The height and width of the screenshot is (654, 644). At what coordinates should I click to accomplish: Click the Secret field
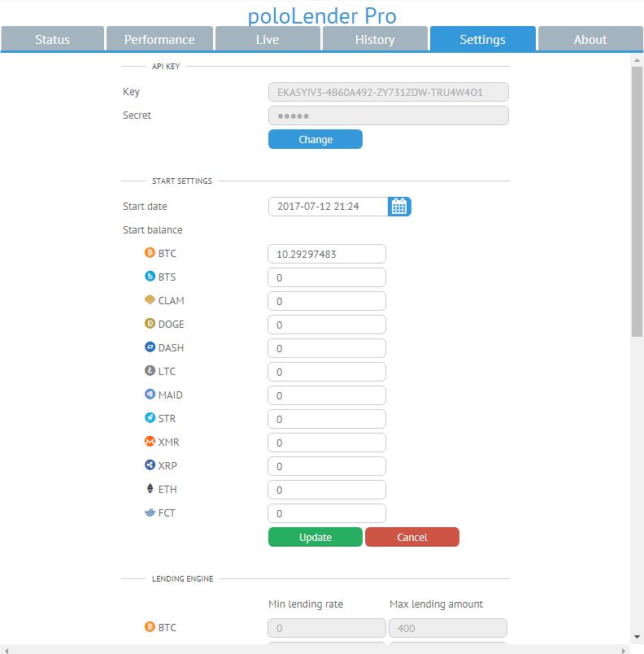click(x=389, y=116)
